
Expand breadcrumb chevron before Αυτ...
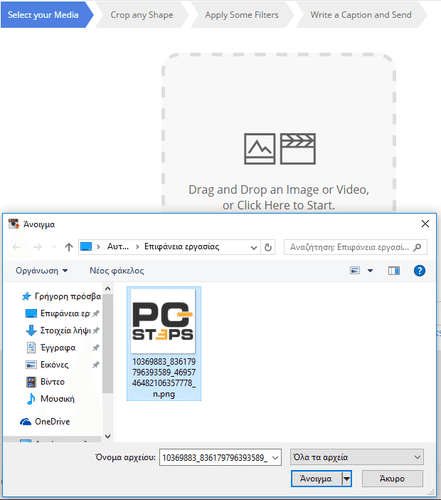(98, 247)
